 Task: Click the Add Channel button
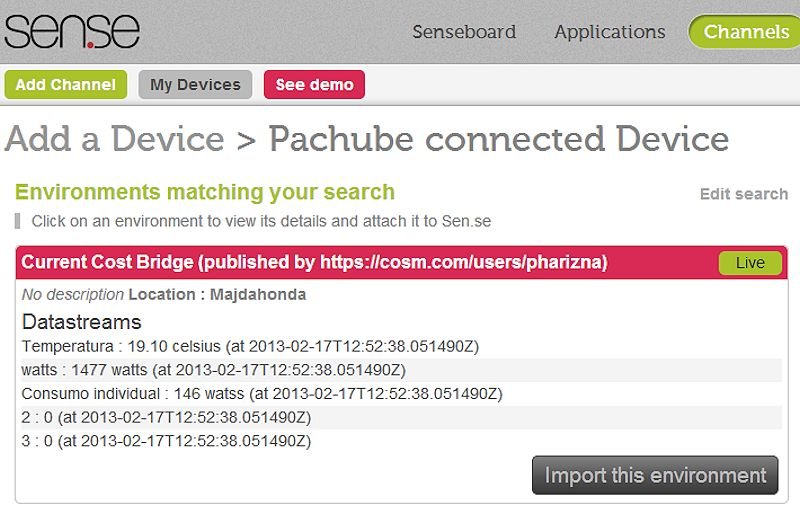point(66,84)
